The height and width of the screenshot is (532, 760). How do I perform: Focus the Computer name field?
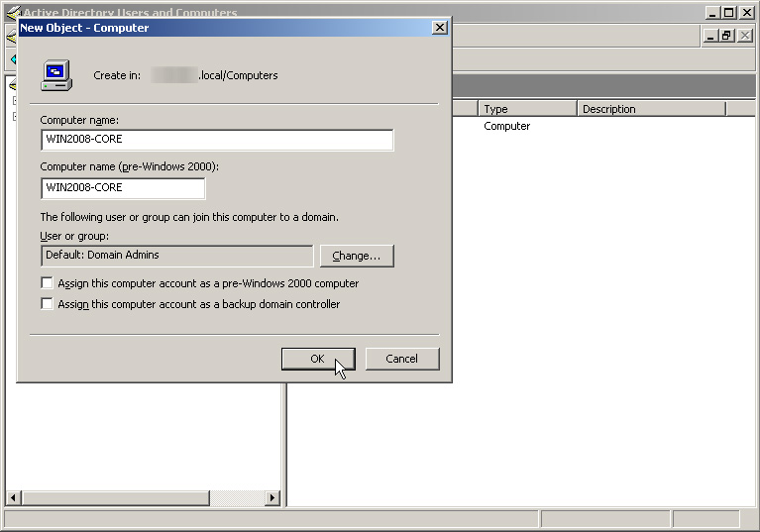[x=217, y=140]
